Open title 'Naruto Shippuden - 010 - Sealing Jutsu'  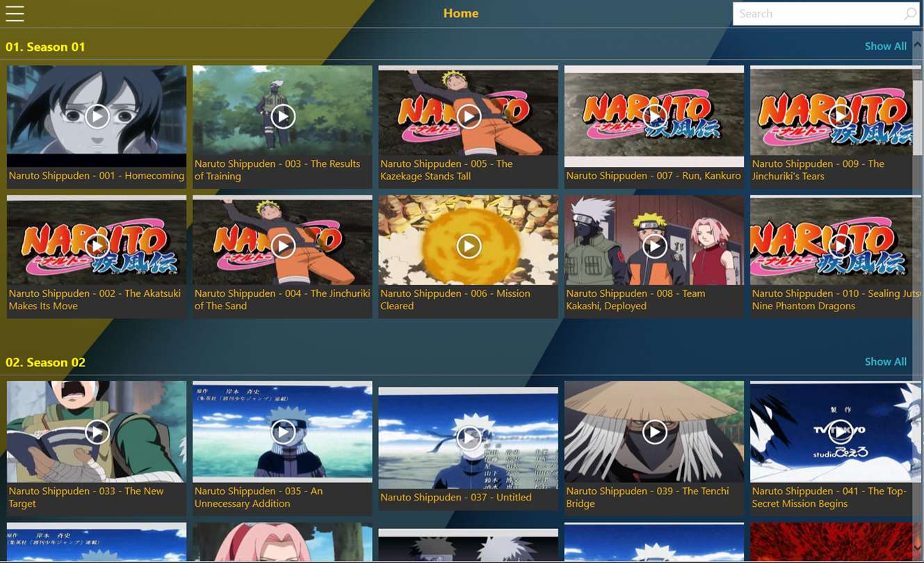[836, 300]
